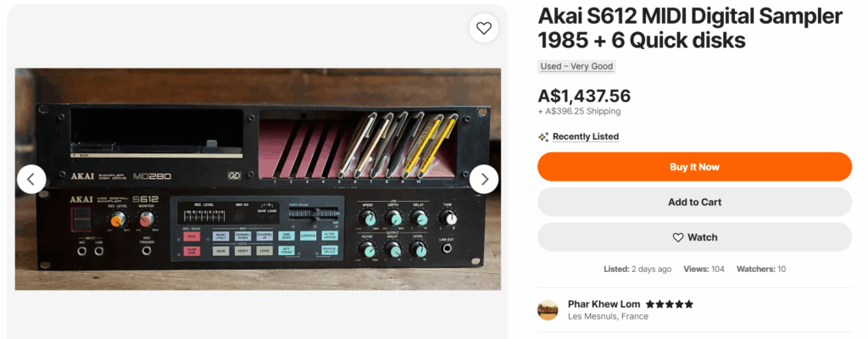Screen dimensions: 868x339
Task: Add the Akai S612 to cart
Action: tap(694, 202)
